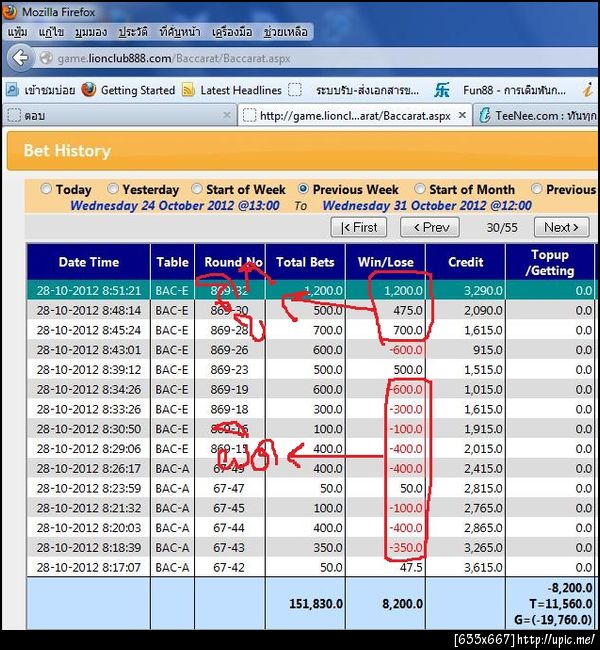Click the 28-10-2012 8:17:07 date cell

pos(89,567)
